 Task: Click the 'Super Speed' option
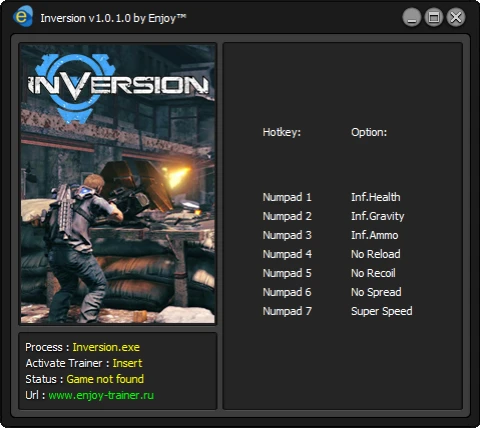382,311
